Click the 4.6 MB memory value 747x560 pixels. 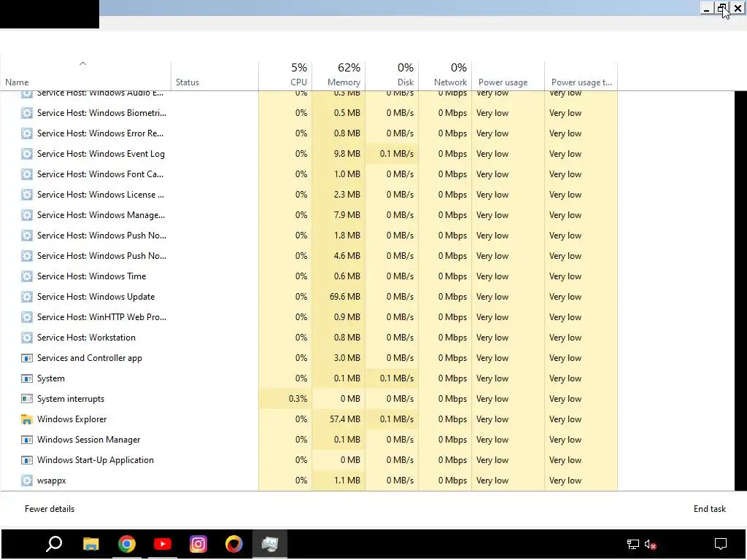[x=347, y=256]
